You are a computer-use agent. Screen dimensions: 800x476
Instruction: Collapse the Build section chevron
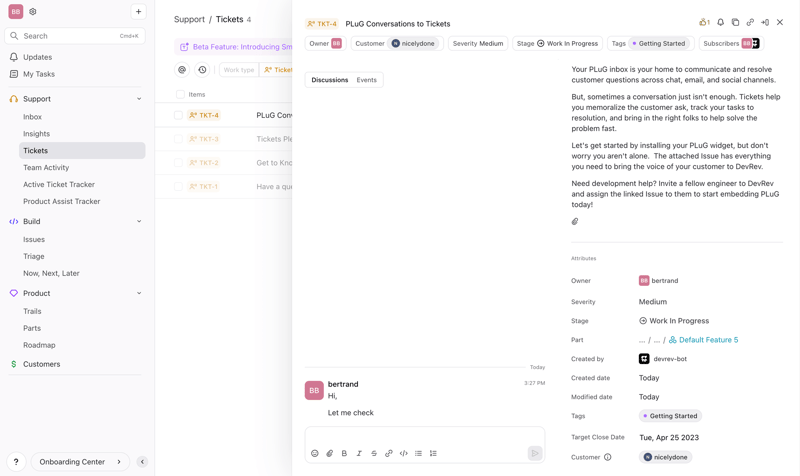coord(139,221)
